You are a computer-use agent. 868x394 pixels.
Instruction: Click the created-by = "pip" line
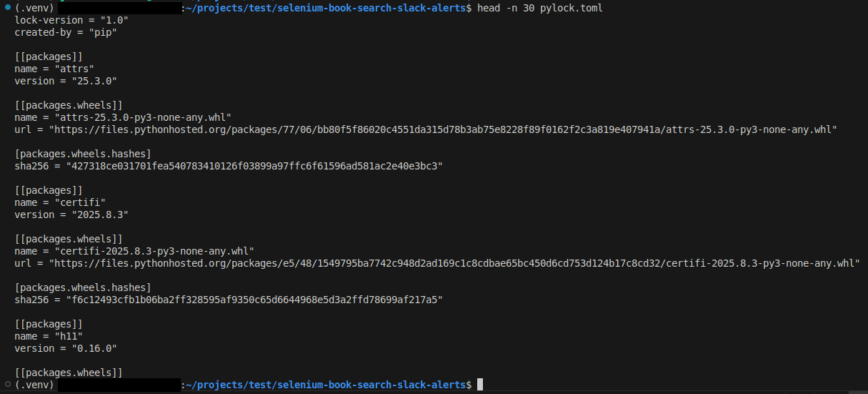tap(66, 32)
